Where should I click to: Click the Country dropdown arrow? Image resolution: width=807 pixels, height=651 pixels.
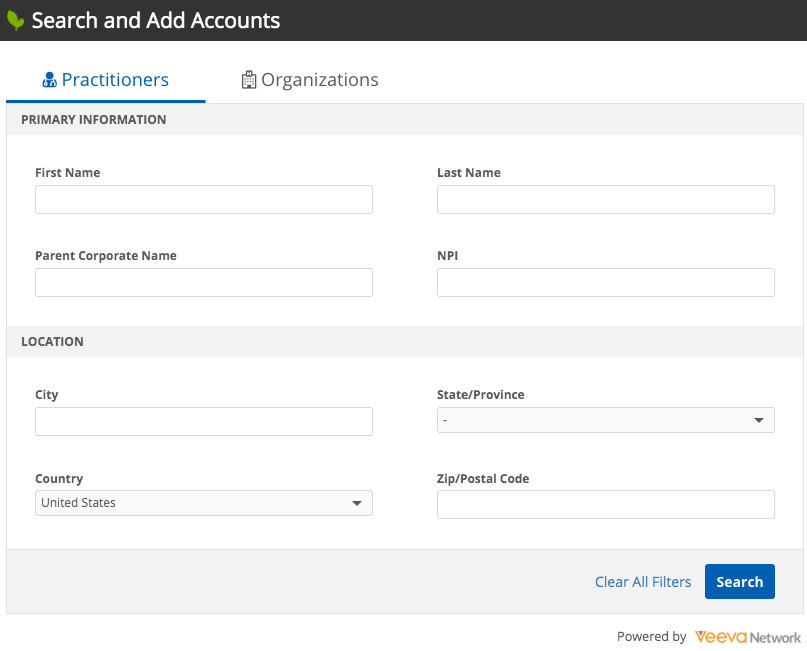point(357,503)
